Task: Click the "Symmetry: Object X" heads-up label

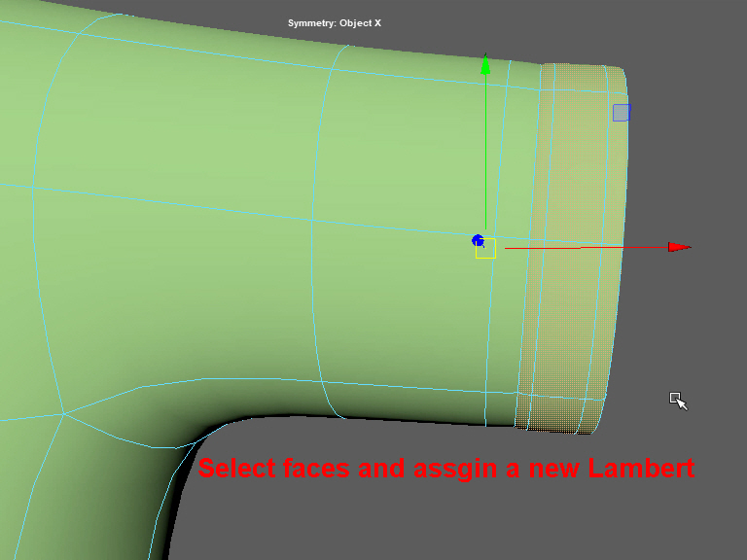Action: click(334, 22)
